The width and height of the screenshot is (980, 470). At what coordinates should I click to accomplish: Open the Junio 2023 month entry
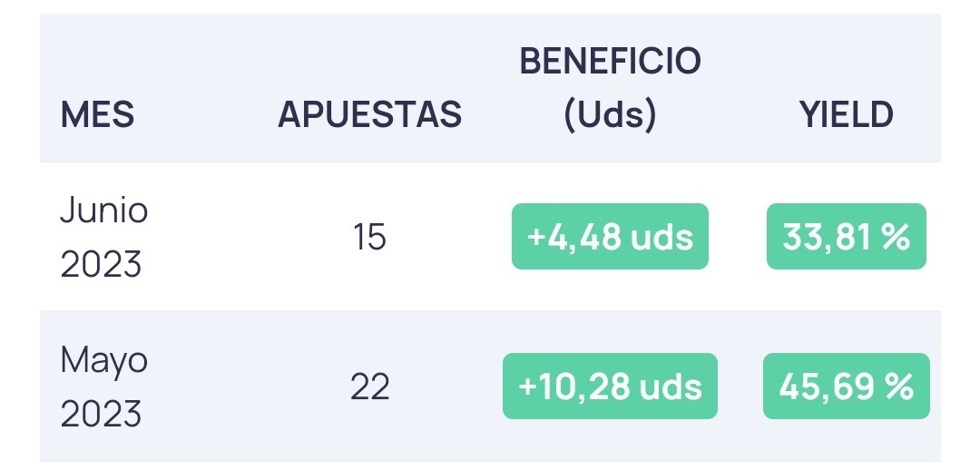[x=103, y=237]
